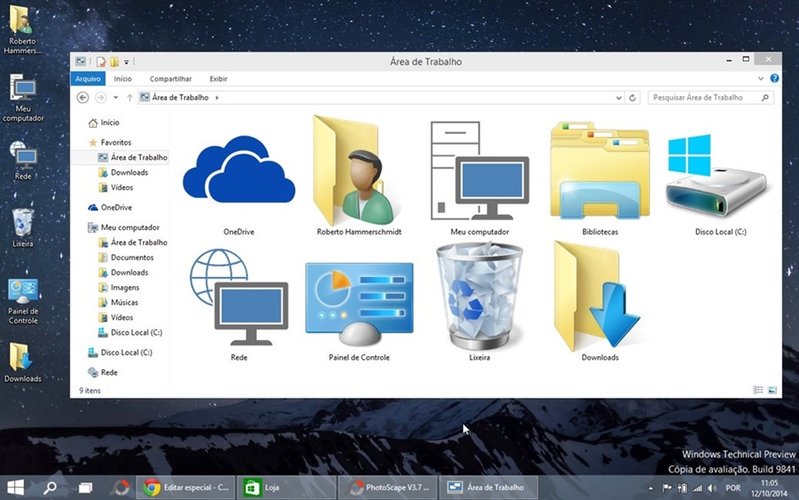Image resolution: width=799 pixels, height=500 pixels.
Task: Click the Forward navigation arrow
Action: [x=101, y=97]
